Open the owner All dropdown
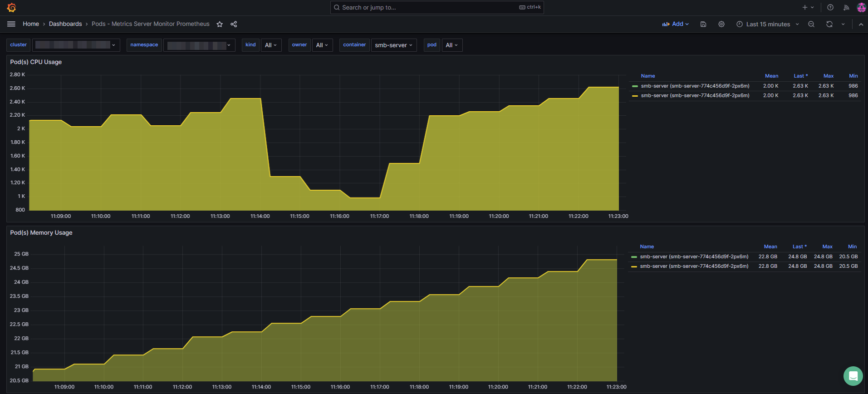 click(322, 45)
